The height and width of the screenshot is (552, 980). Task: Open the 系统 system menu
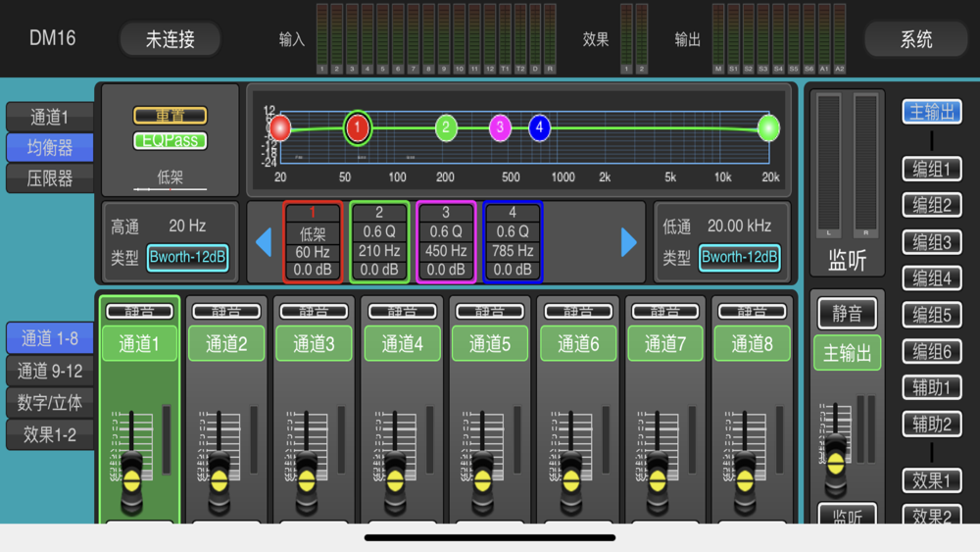[x=915, y=39]
